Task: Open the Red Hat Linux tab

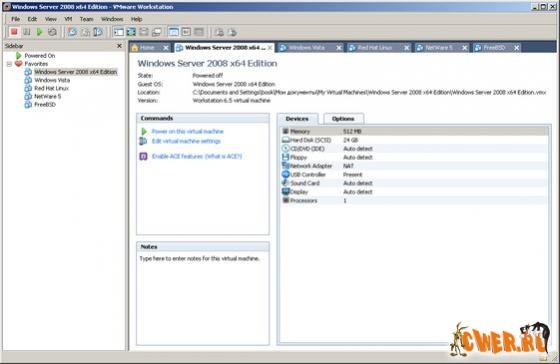Action: pyautogui.click(x=375, y=48)
